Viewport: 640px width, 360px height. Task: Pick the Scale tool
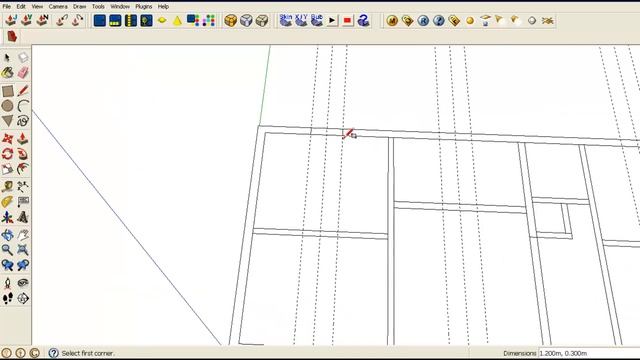pos(7,169)
